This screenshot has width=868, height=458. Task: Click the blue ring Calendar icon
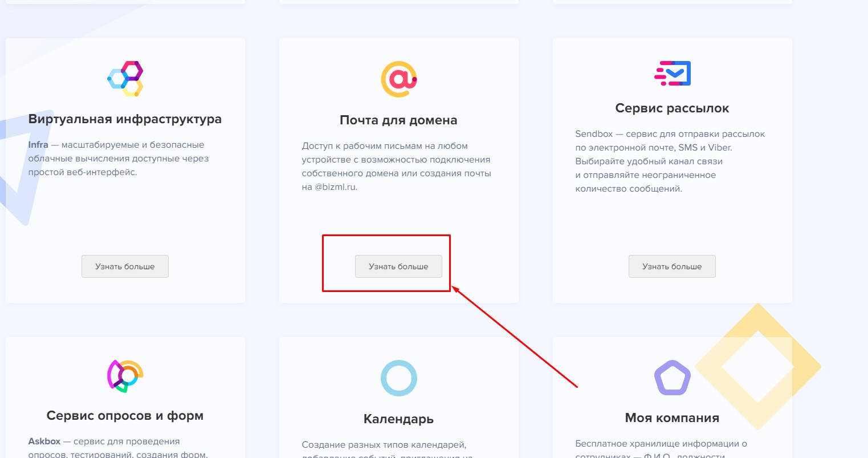[x=398, y=378]
